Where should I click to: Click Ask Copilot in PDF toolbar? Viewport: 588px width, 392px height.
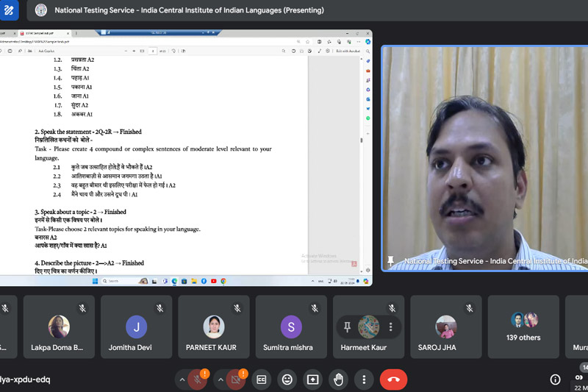(x=46, y=51)
